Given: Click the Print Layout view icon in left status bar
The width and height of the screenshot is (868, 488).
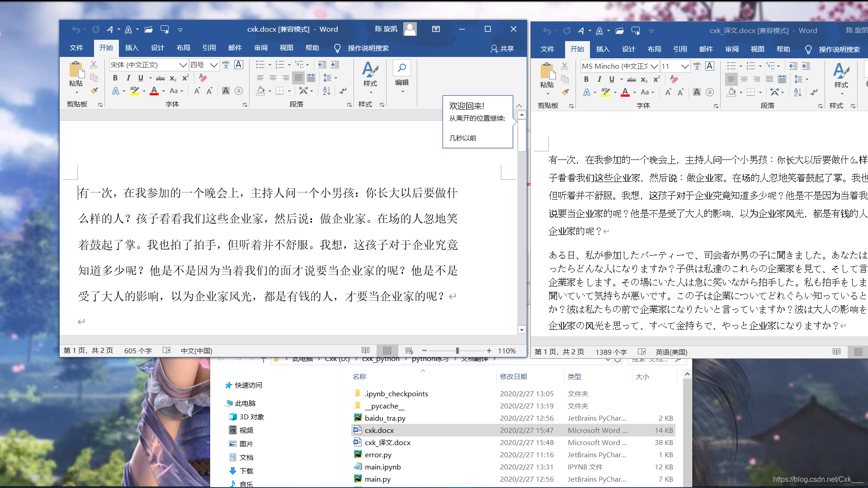Looking at the screenshot, I should [387, 351].
